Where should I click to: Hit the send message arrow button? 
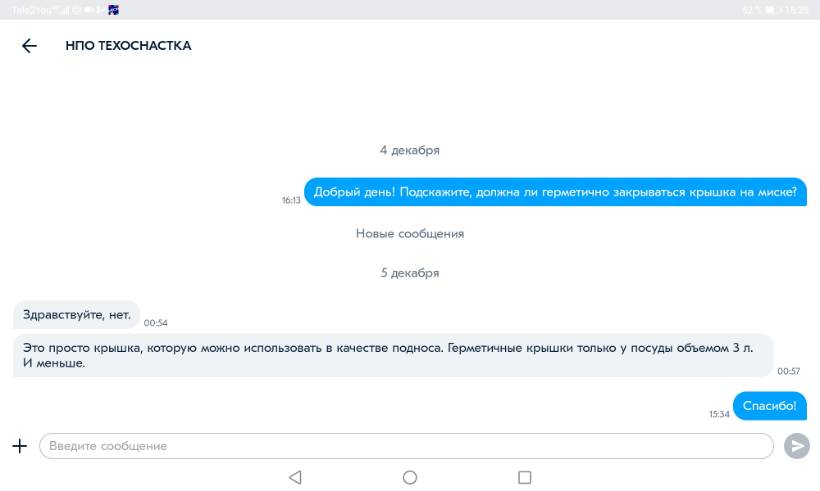pyautogui.click(x=797, y=446)
